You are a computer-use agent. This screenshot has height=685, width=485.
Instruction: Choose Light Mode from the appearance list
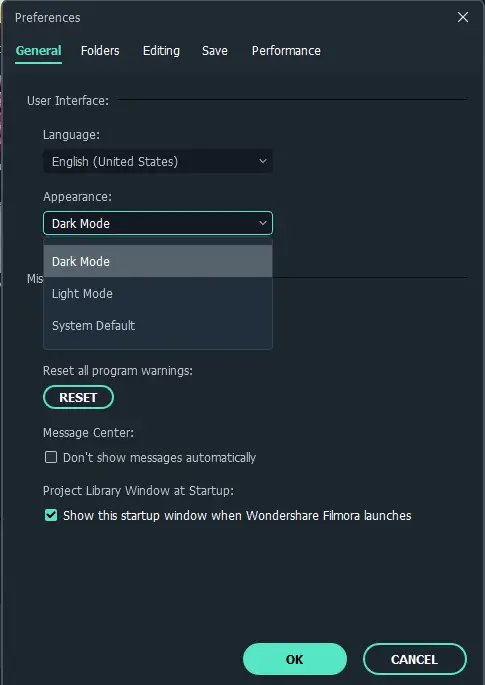point(158,294)
